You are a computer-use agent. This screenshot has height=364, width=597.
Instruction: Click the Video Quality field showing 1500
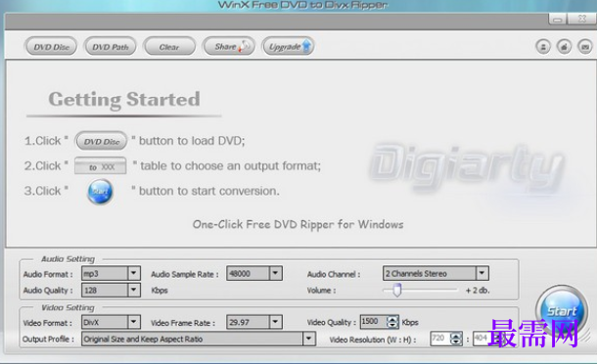click(373, 322)
